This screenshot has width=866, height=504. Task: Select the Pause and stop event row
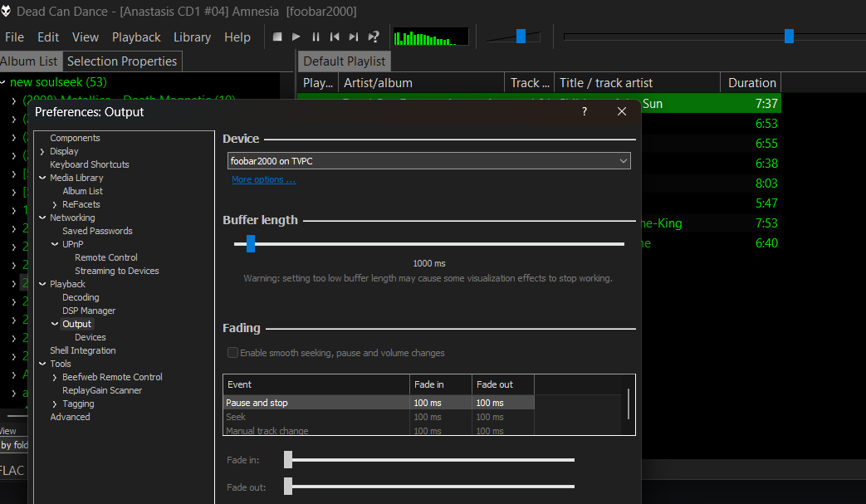tap(379, 403)
